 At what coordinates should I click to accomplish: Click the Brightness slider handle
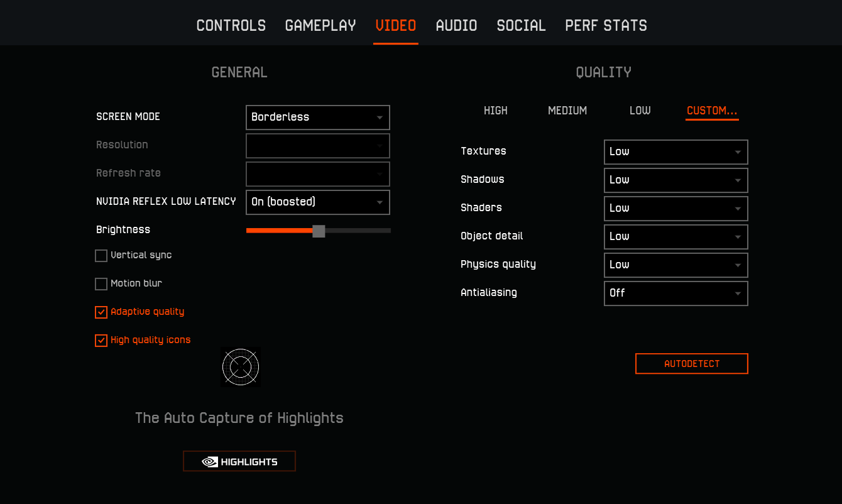coord(319,231)
